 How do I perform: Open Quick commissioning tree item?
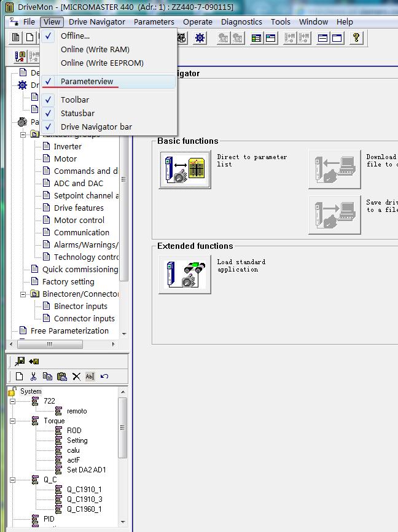coord(80,270)
